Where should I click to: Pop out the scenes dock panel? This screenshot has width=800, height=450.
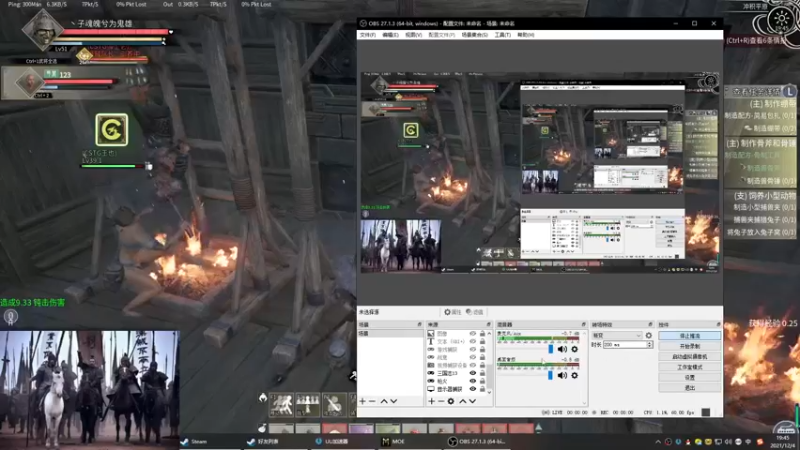click(419, 324)
